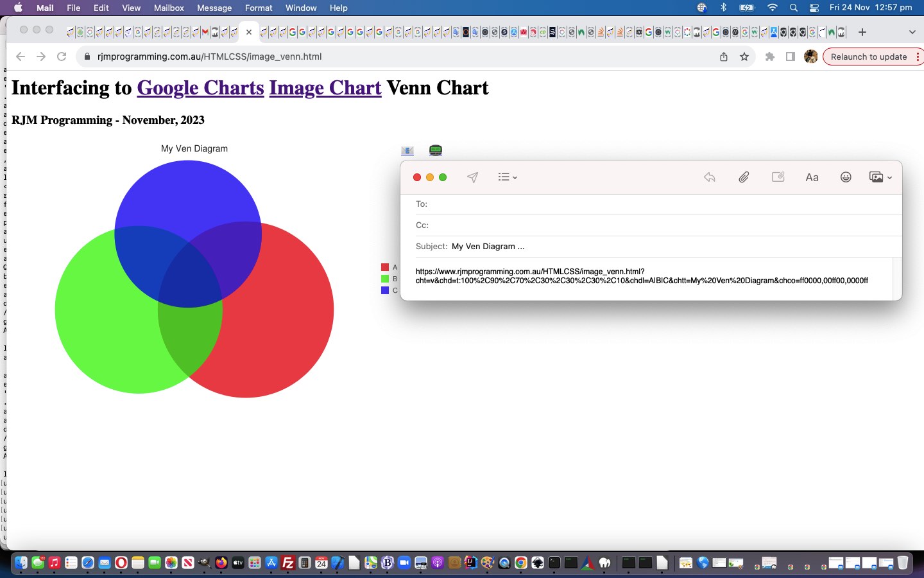
Task: Bookmark this tab with the star
Action: point(744,57)
